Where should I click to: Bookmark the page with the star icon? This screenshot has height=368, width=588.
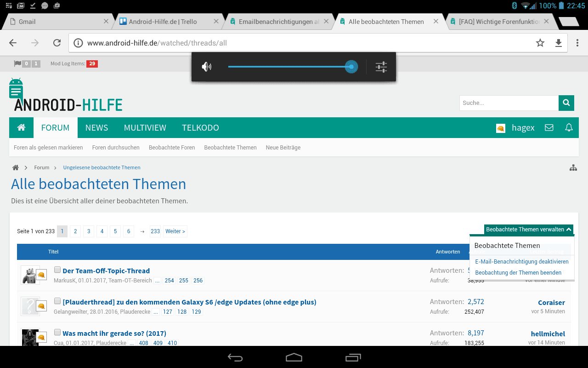pos(540,43)
